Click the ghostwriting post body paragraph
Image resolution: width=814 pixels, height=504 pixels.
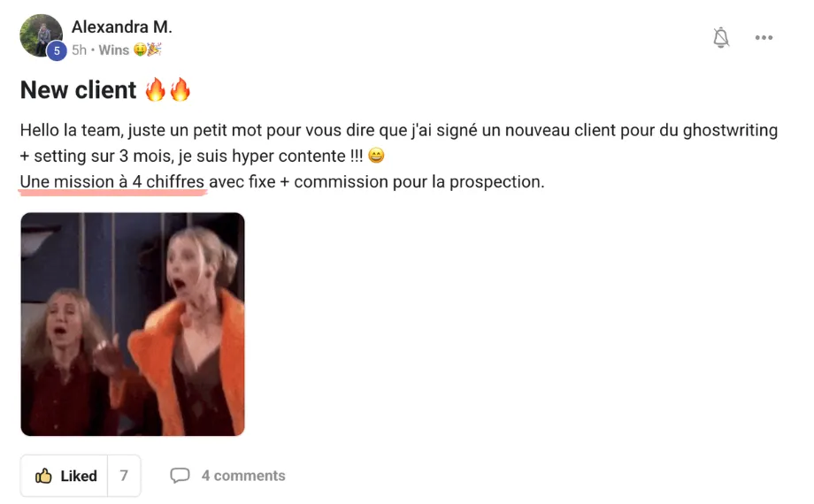pyautogui.click(x=399, y=156)
